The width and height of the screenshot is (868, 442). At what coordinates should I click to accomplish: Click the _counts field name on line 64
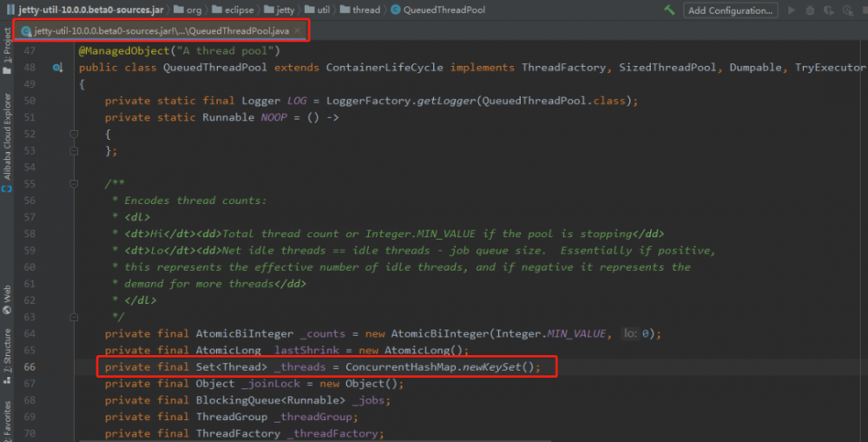323,334
